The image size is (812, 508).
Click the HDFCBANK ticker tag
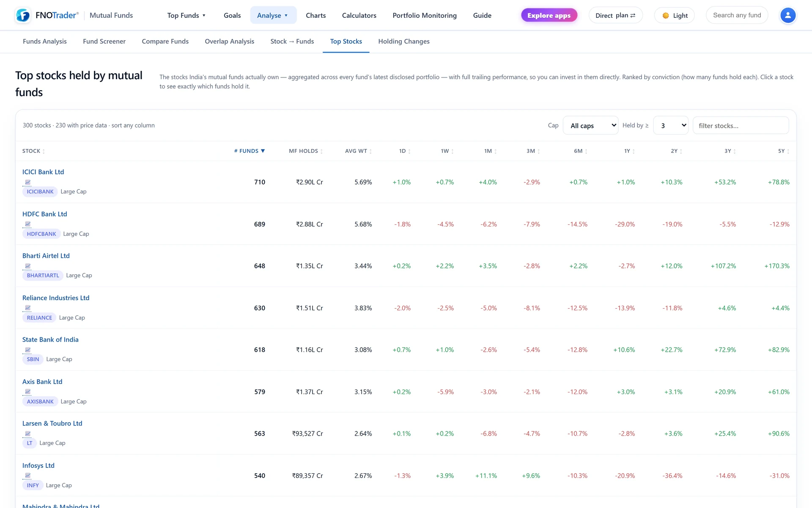tap(41, 234)
